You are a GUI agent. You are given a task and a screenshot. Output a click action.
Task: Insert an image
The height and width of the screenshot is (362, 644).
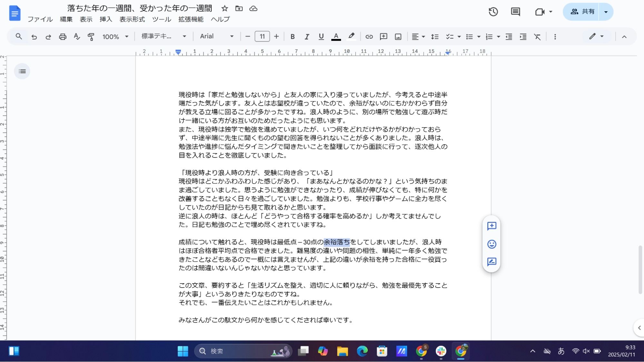(398, 36)
